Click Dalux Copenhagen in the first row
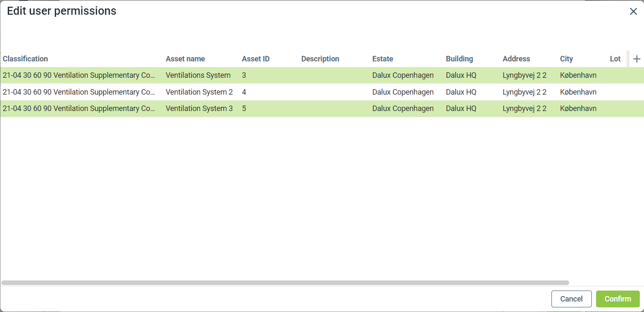Screen dimensions: 644x312 click(x=403, y=76)
